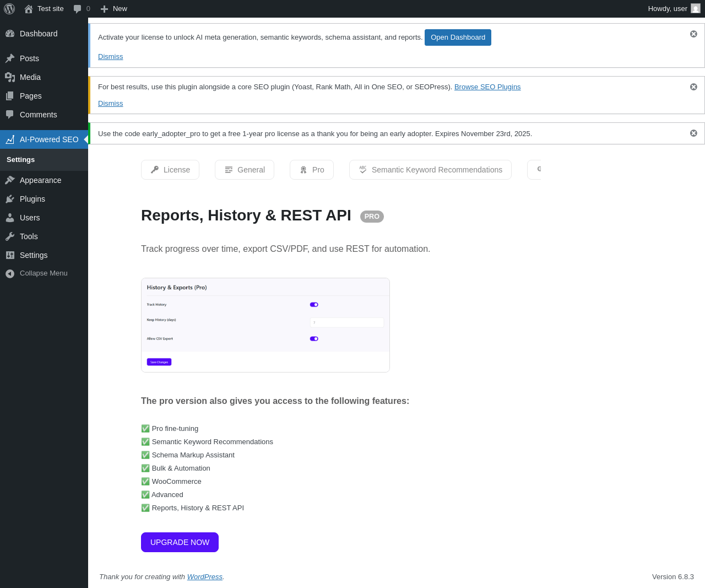Open New content menu in admin bar
Viewport: 705px width, 588px height.
point(114,9)
